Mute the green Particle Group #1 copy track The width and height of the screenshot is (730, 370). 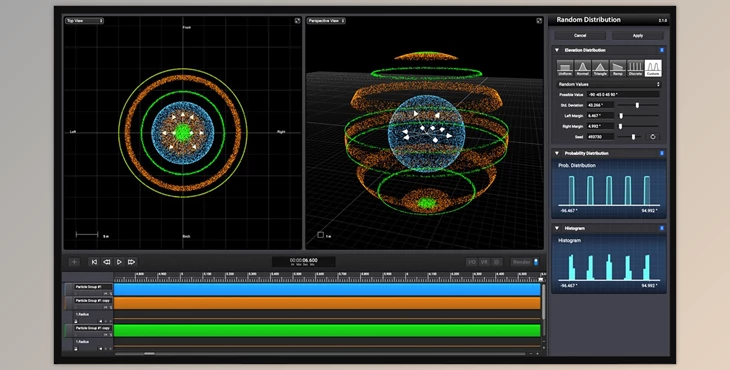pyautogui.click(x=106, y=335)
